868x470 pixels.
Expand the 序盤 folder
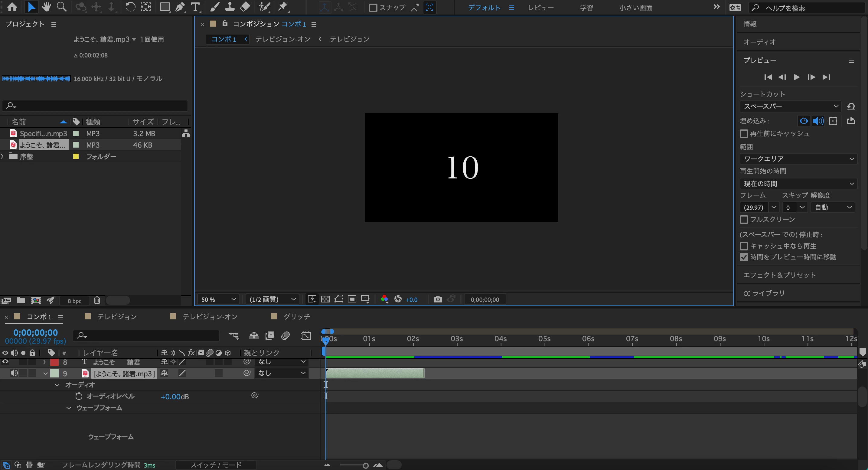(3, 156)
